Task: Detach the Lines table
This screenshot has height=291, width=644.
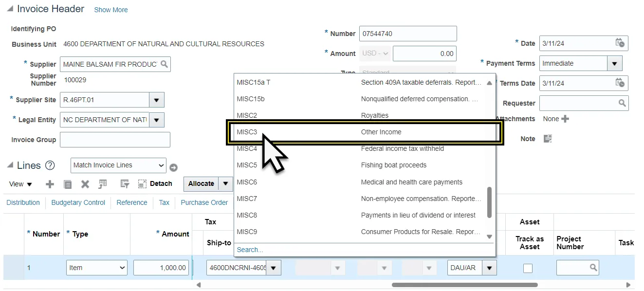Action: (x=155, y=183)
